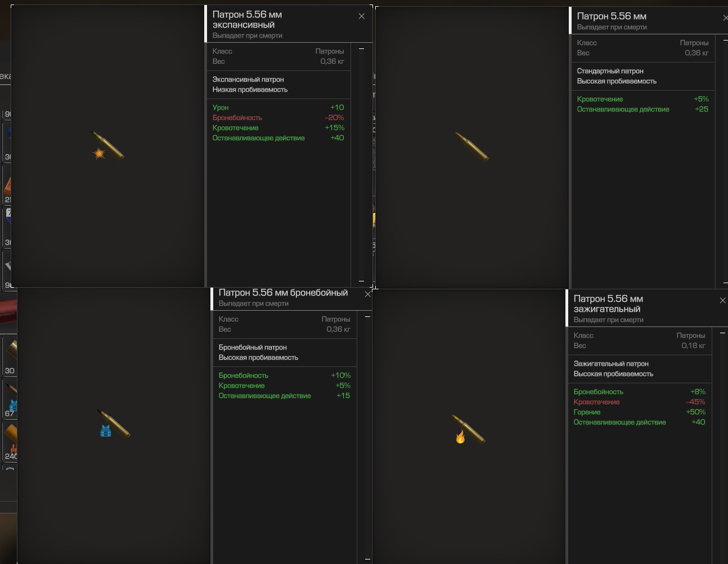The width and height of the screenshot is (728, 564).
Task: Select inventory slot showing count 30 above 67
Action: [x=10, y=356]
